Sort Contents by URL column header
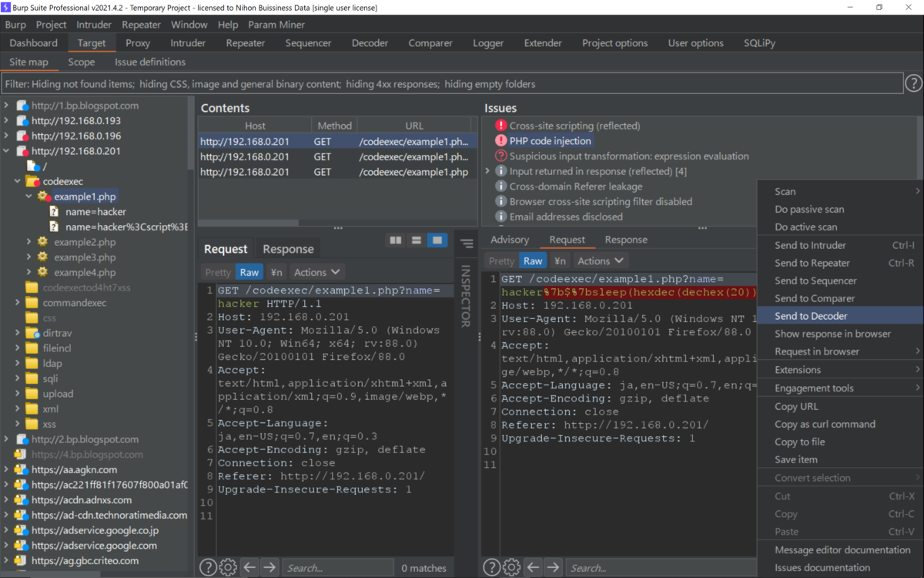Image resolution: width=924 pixels, height=578 pixels. [x=414, y=126]
